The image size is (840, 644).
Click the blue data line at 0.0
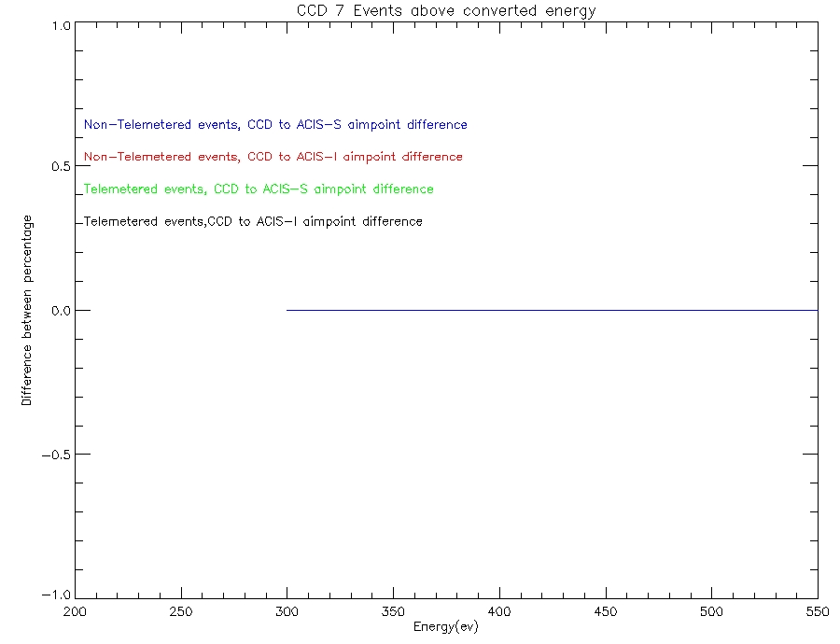click(x=552, y=310)
